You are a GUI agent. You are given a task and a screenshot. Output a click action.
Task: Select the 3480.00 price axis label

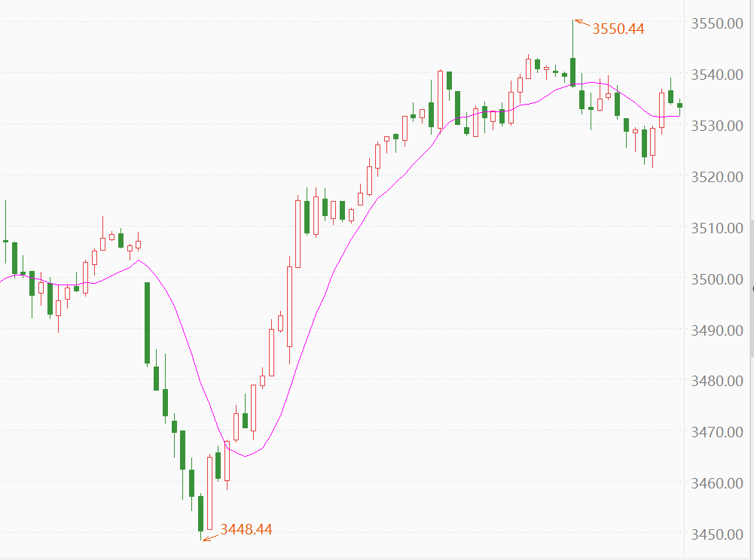click(717, 381)
